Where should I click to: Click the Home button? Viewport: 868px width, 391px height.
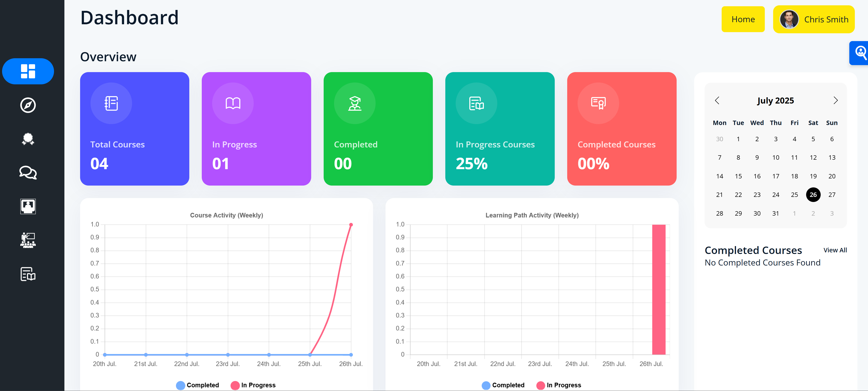pos(743,19)
